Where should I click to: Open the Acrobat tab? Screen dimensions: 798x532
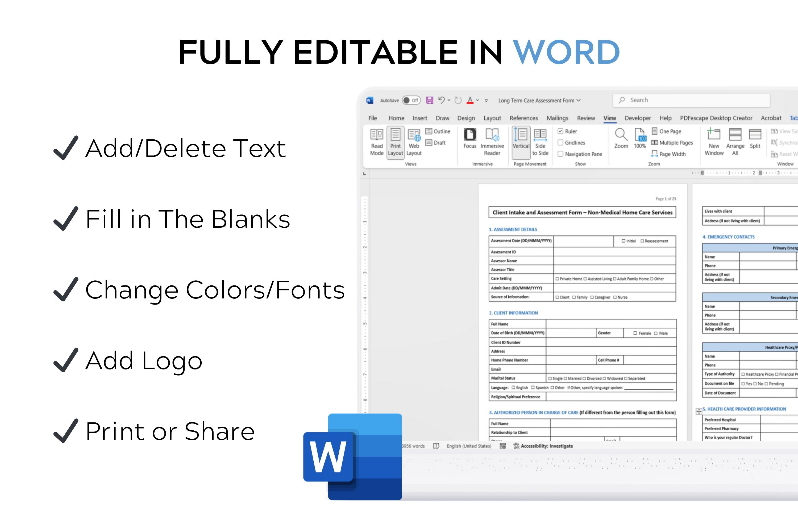(771, 118)
